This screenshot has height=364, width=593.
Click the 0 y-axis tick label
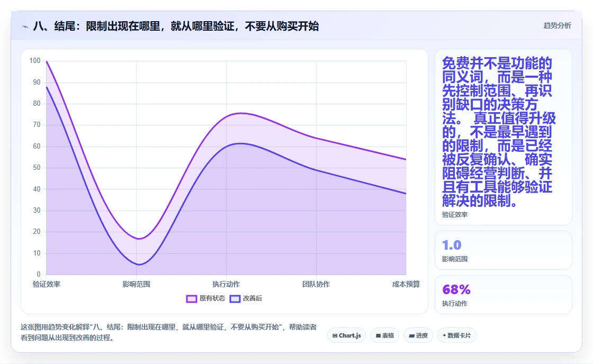[x=39, y=275]
